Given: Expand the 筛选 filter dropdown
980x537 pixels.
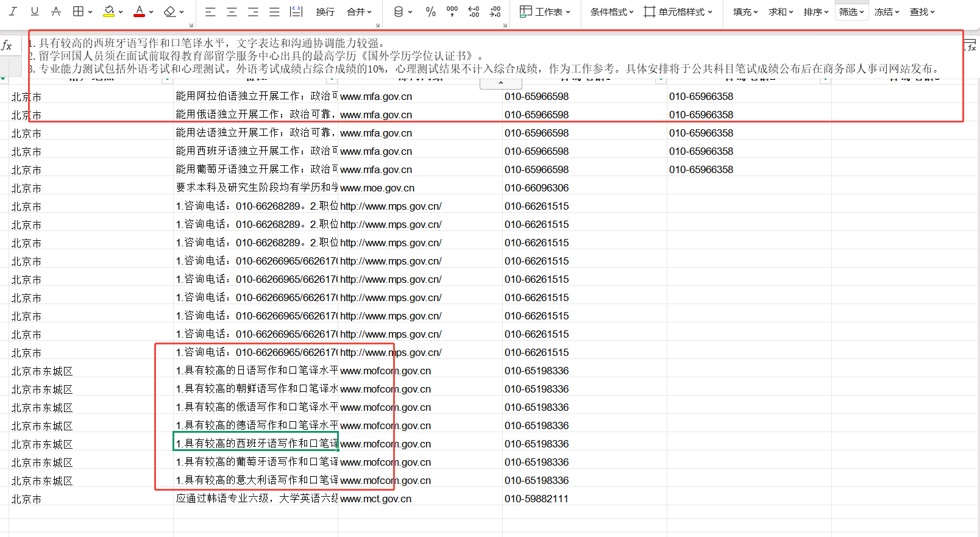Looking at the screenshot, I should point(852,12).
